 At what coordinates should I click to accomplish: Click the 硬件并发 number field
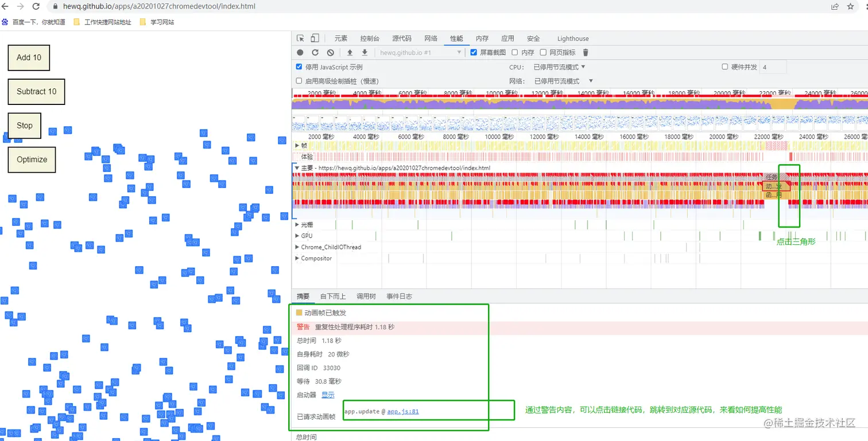(x=773, y=67)
